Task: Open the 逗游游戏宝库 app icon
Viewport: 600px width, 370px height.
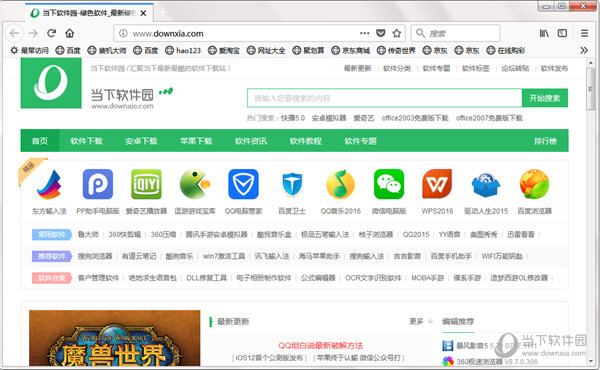Action: point(195,184)
